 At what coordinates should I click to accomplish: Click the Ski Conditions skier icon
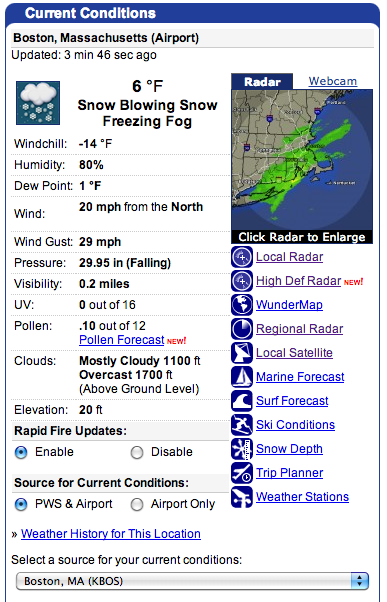[x=242, y=425]
